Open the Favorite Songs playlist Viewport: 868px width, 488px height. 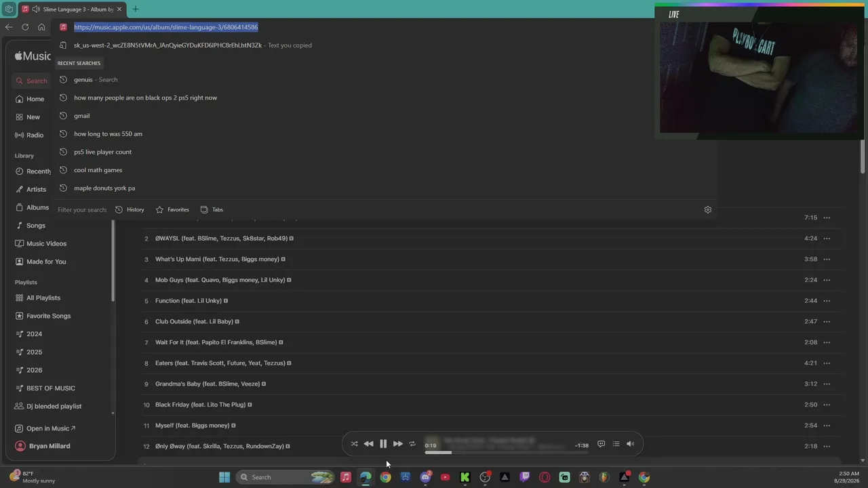(43, 316)
